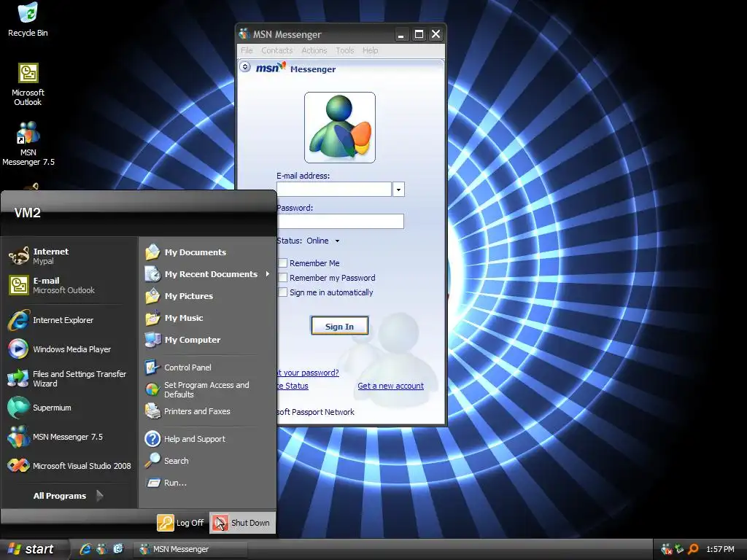The image size is (747, 560).
Task: Open MSN Messenger 7.5 desktop shortcut
Action: click(28, 144)
